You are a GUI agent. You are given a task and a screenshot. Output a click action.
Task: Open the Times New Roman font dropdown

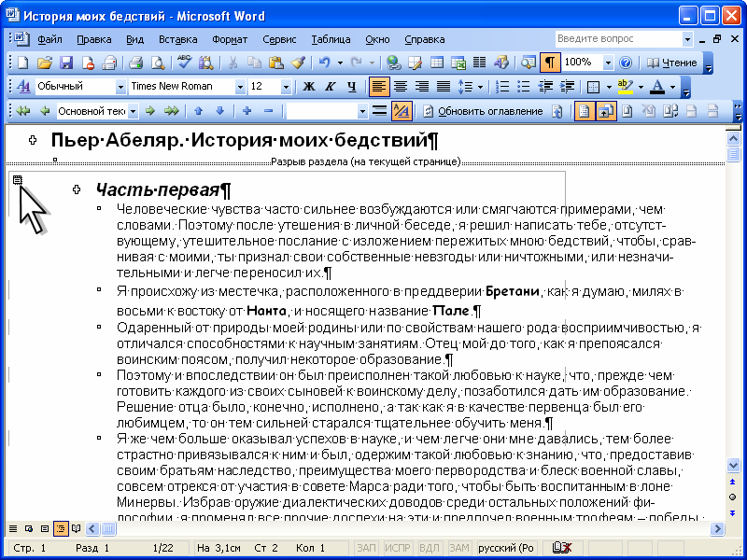click(x=240, y=87)
